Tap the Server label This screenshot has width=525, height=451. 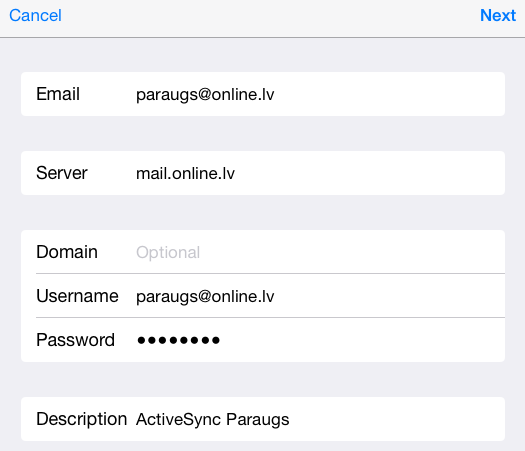(x=62, y=173)
